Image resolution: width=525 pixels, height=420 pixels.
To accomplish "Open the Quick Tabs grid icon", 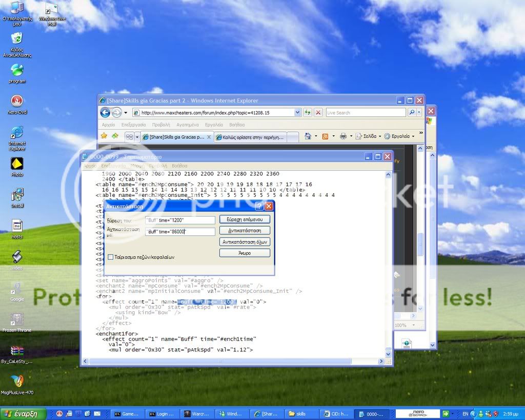I will [129, 136].
